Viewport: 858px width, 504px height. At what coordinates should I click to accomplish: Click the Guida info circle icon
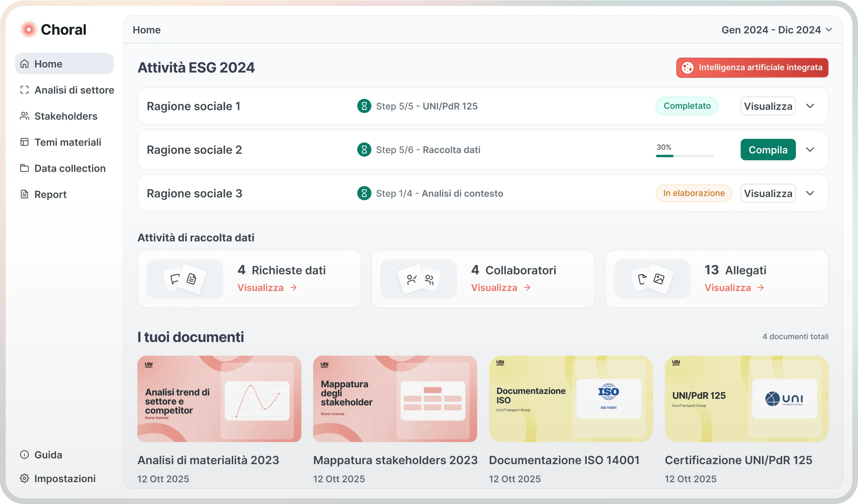(x=24, y=455)
